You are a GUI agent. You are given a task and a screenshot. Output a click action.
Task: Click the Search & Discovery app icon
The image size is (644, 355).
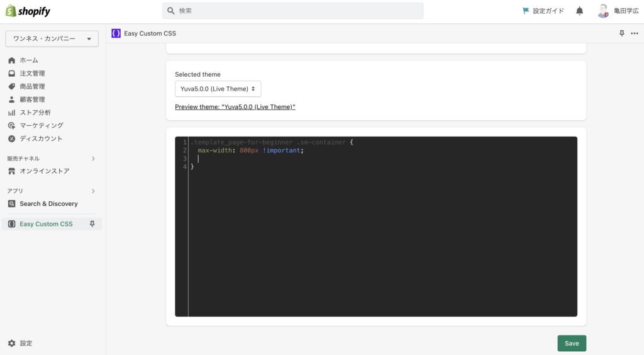click(x=11, y=204)
